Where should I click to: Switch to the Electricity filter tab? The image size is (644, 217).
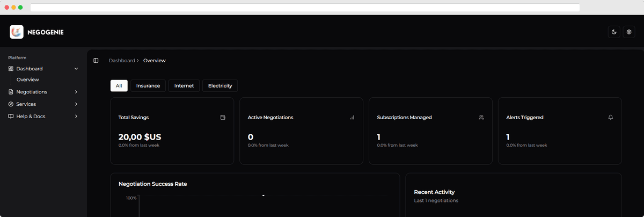click(220, 86)
